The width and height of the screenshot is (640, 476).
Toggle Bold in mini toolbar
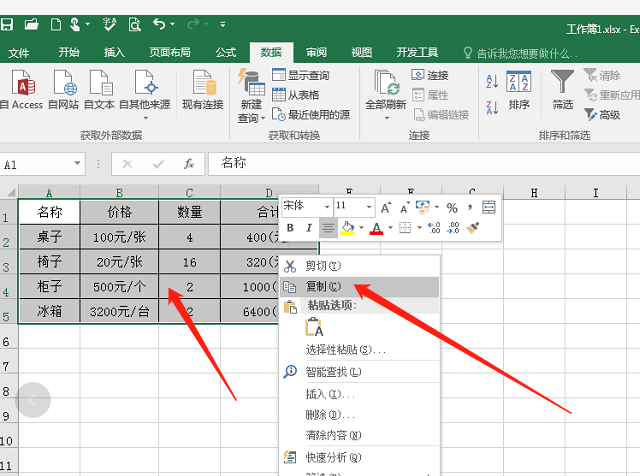pyautogui.click(x=290, y=228)
